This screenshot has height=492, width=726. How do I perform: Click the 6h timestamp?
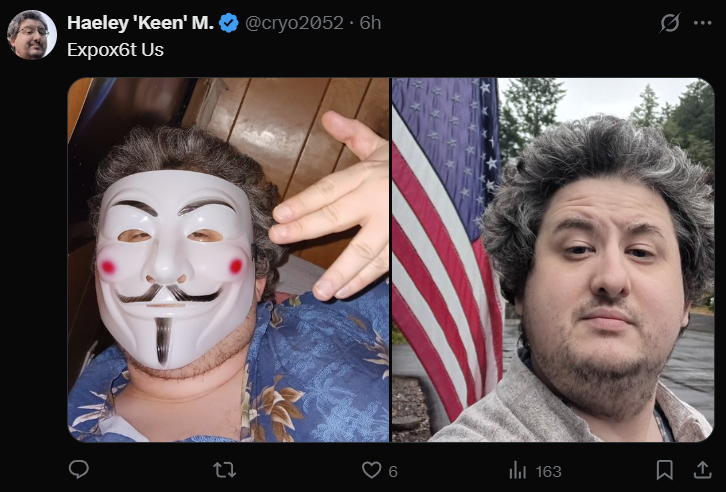pyautogui.click(x=370, y=23)
